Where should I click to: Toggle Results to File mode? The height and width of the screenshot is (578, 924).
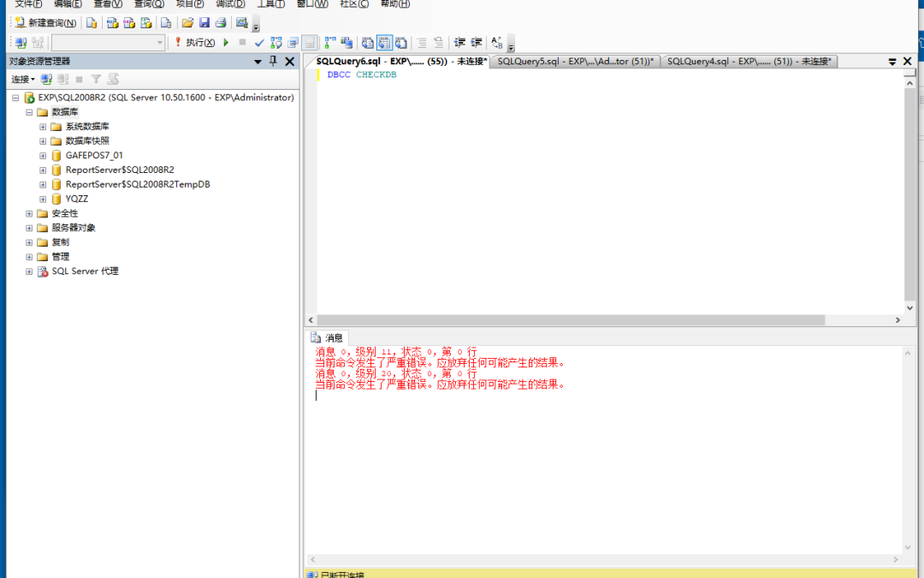401,43
